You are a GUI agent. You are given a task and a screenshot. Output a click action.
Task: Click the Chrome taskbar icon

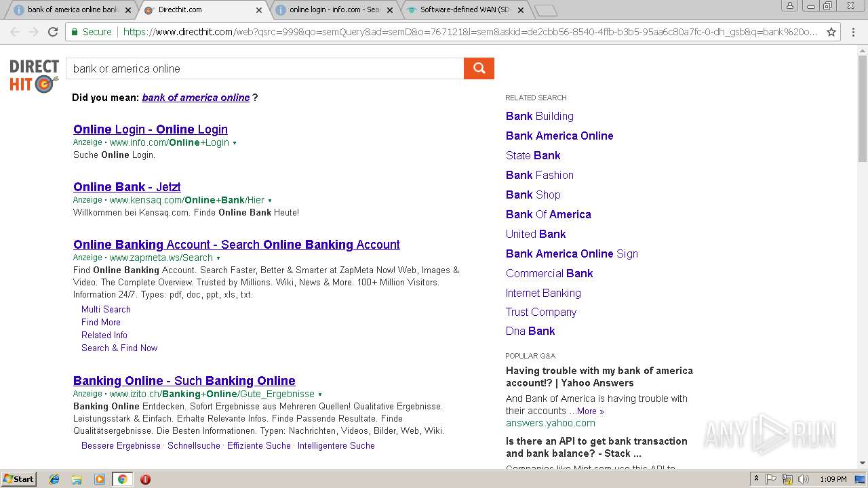pyautogui.click(x=122, y=479)
